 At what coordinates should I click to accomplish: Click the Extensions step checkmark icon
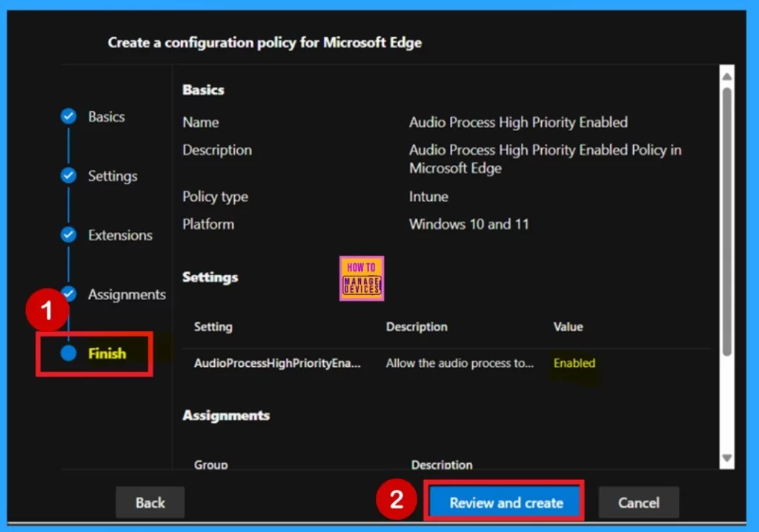click(68, 235)
